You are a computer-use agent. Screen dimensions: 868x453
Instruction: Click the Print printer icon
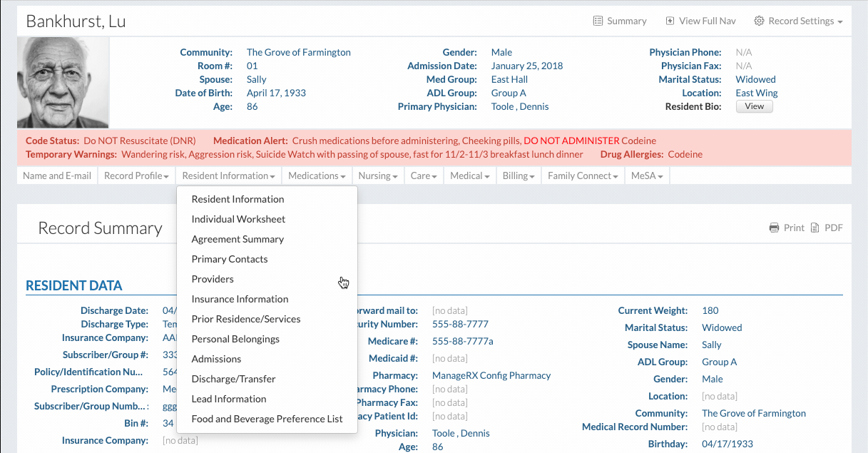click(774, 228)
